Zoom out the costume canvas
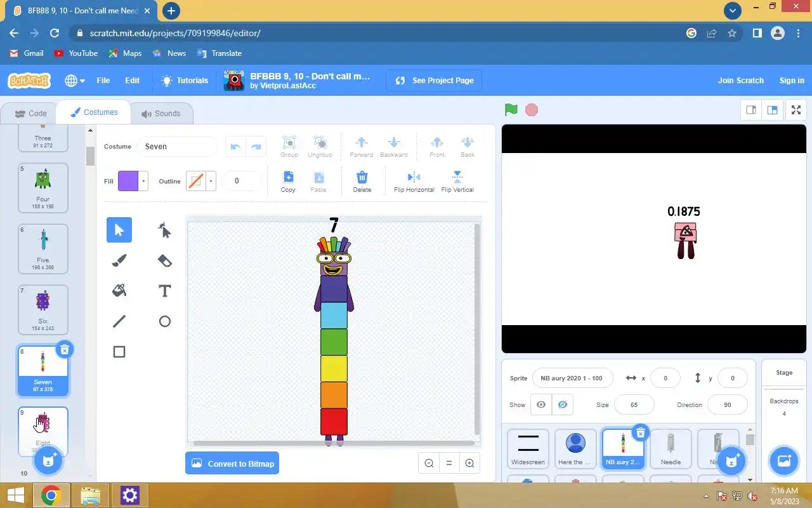812x508 pixels. [x=429, y=464]
